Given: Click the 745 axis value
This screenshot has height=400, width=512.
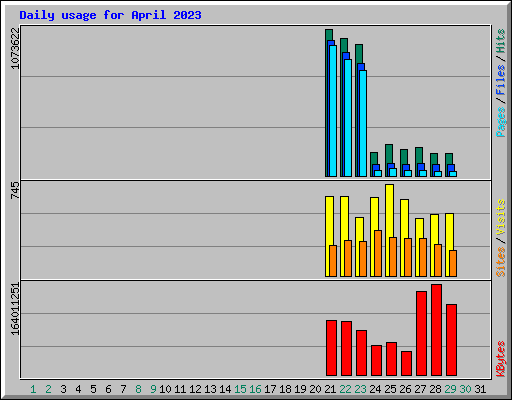Looking at the screenshot, I should [x=15, y=190].
